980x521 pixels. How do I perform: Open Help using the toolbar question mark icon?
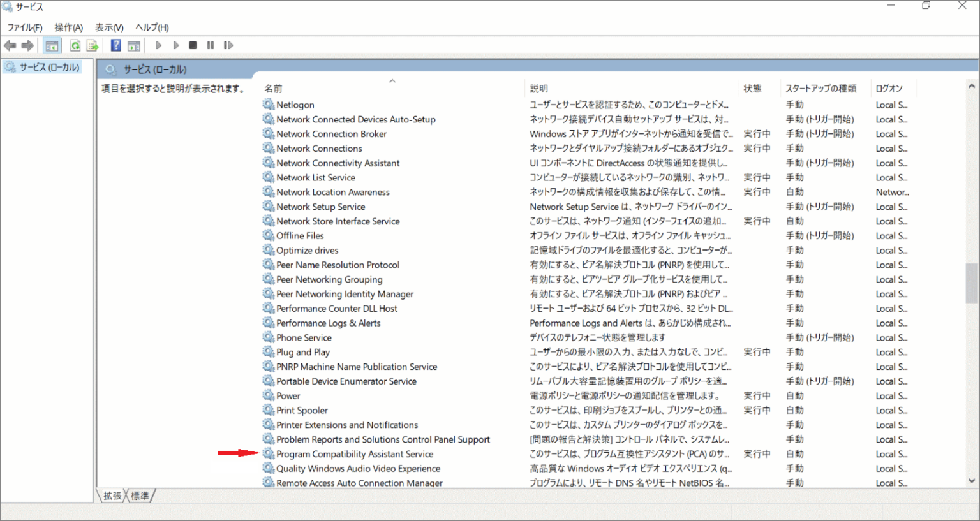coord(115,45)
